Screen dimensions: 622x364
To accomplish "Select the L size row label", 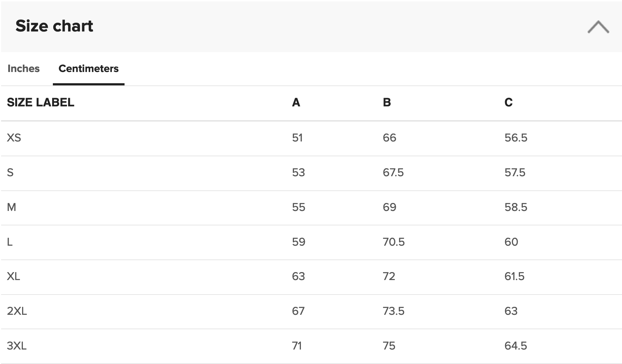I will (x=10, y=242).
